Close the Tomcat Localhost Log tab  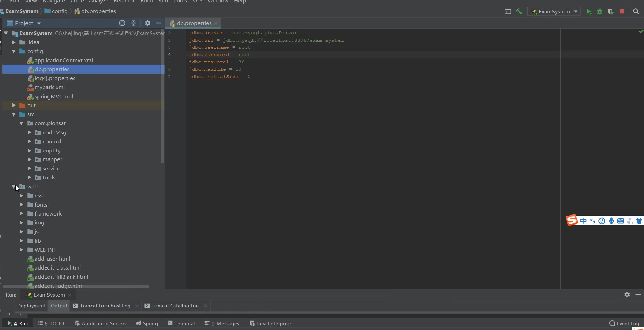coord(137,306)
